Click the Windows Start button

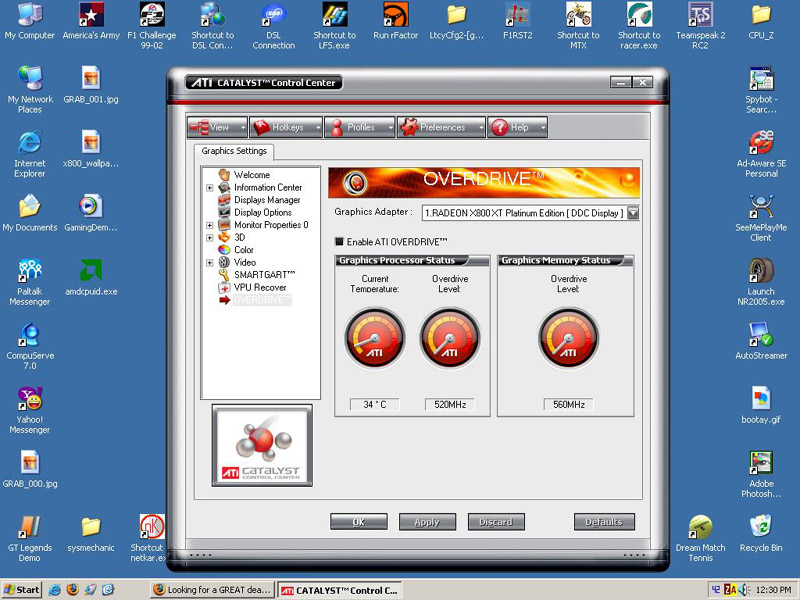(x=21, y=590)
